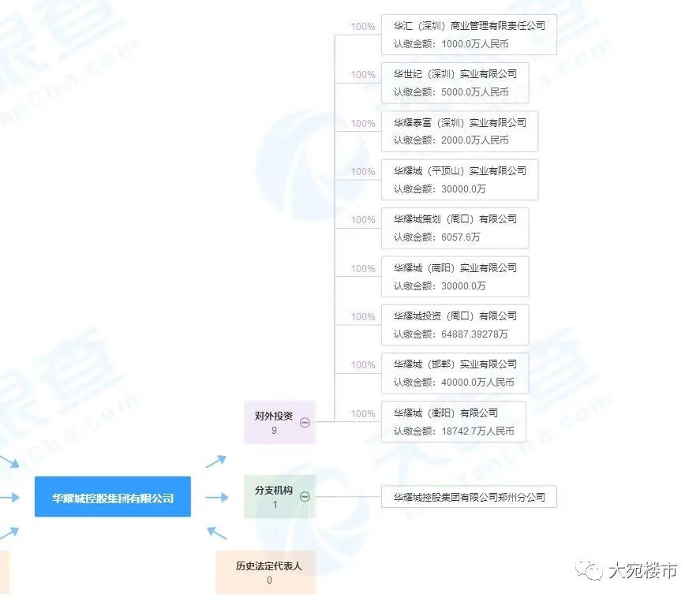Click 华耀城控股集团有限公司郑州分公司 branch node

coord(470,497)
